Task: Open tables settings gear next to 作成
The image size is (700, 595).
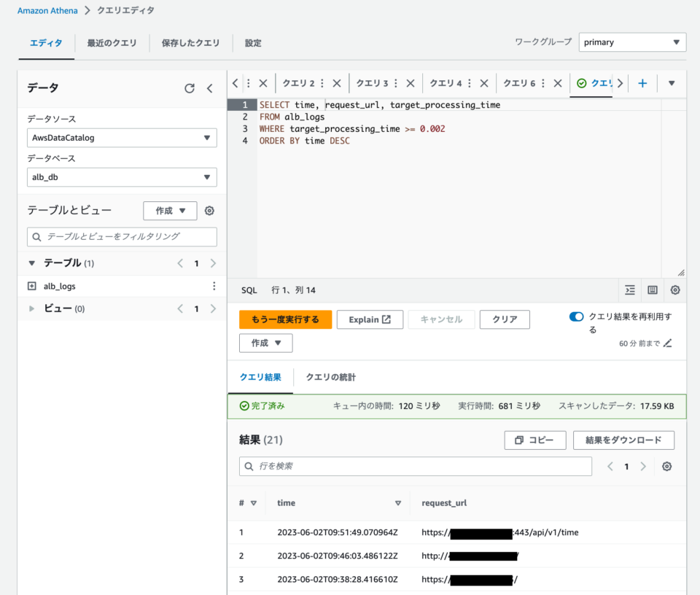Action: pos(209,209)
